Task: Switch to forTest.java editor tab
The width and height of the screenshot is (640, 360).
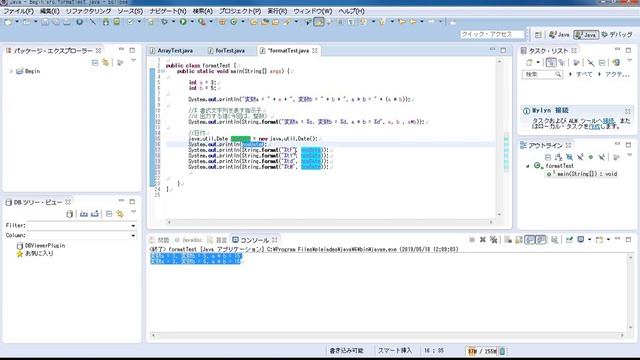Action: tap(227, 51)
